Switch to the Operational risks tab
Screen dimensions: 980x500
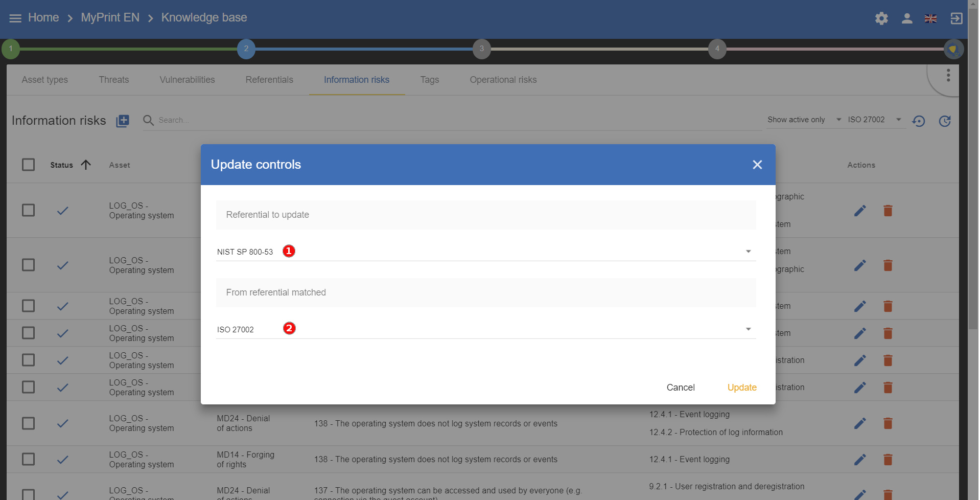pos(503,80)
